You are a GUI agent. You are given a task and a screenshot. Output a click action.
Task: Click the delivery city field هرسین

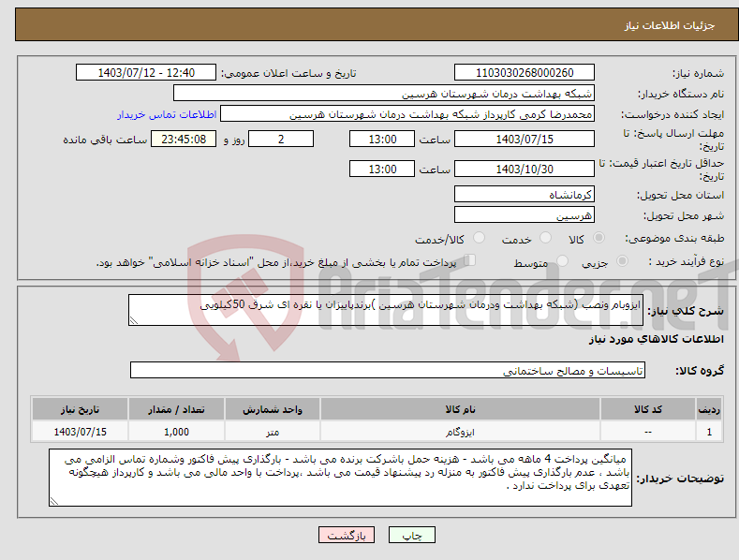525,215
